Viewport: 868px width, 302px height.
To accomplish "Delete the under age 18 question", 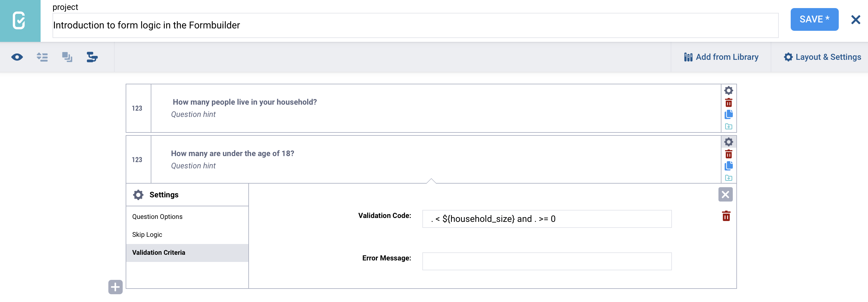I will coord(729,154).
